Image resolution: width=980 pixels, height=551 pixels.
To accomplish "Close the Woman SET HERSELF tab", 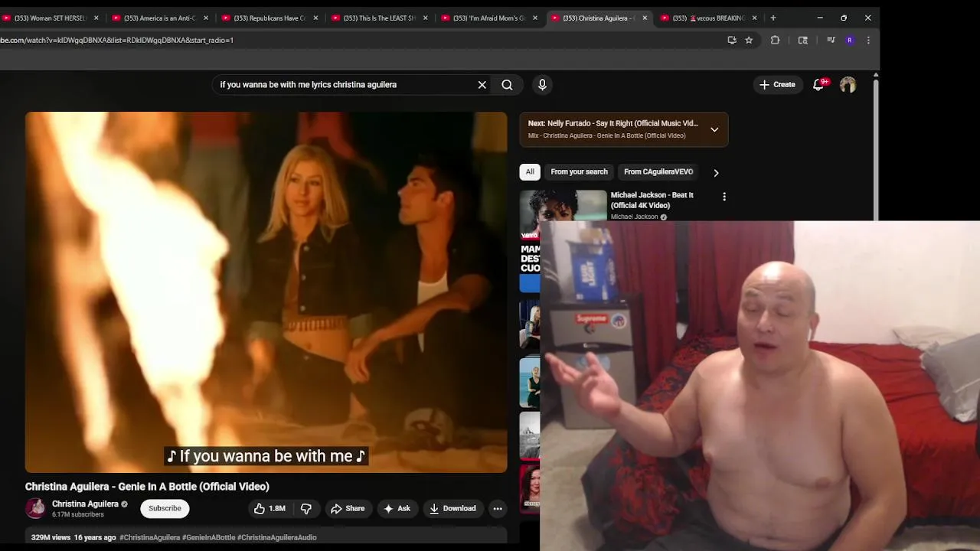I will point(96,18).
